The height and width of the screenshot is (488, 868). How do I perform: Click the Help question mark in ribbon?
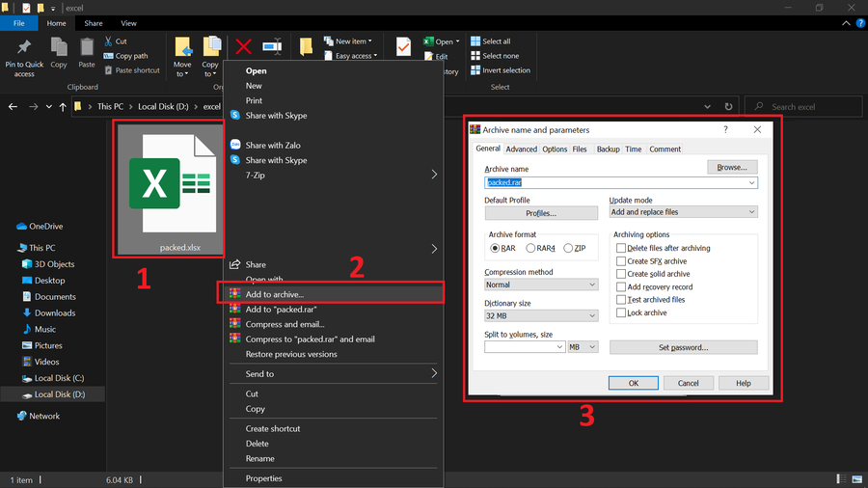(x=861, y=23)
